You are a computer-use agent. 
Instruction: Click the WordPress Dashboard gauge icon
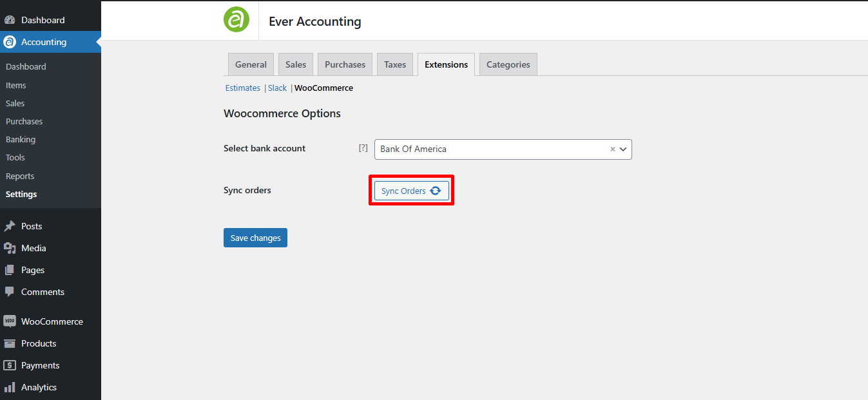coord(10,20)
